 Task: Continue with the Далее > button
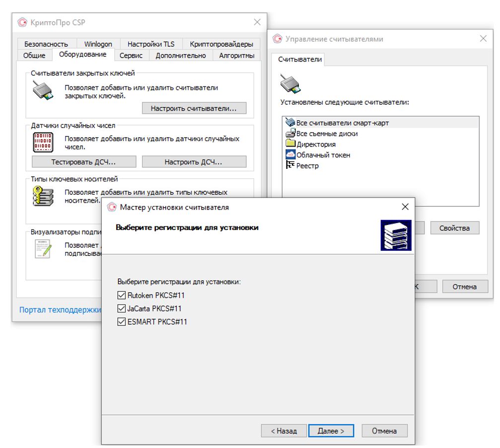coord(331,431)
